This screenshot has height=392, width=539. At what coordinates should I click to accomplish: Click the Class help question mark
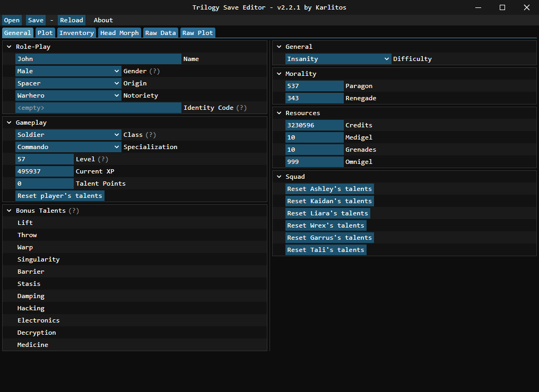(x=151, y=135)
